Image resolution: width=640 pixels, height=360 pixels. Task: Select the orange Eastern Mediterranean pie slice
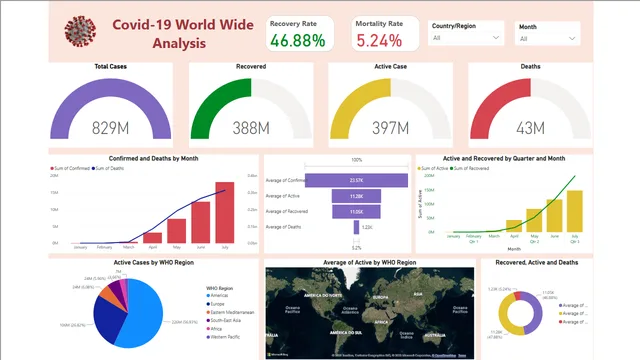112,296
